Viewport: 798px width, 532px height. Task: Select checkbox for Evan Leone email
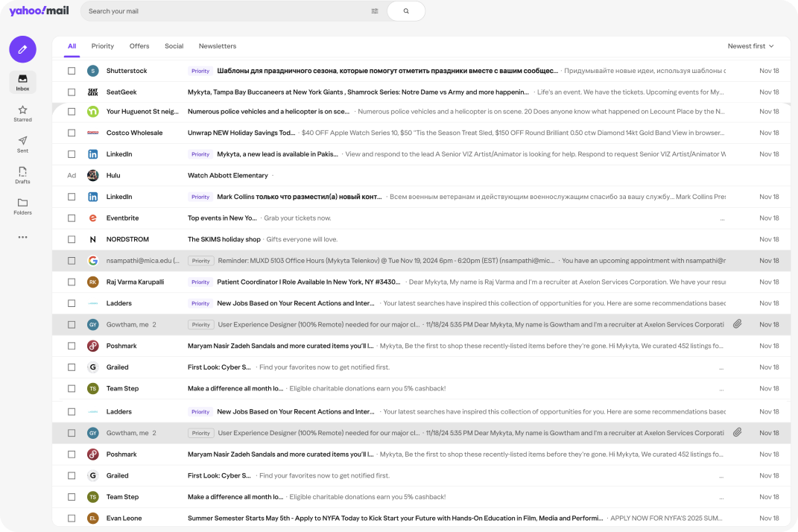pos(72,519)
